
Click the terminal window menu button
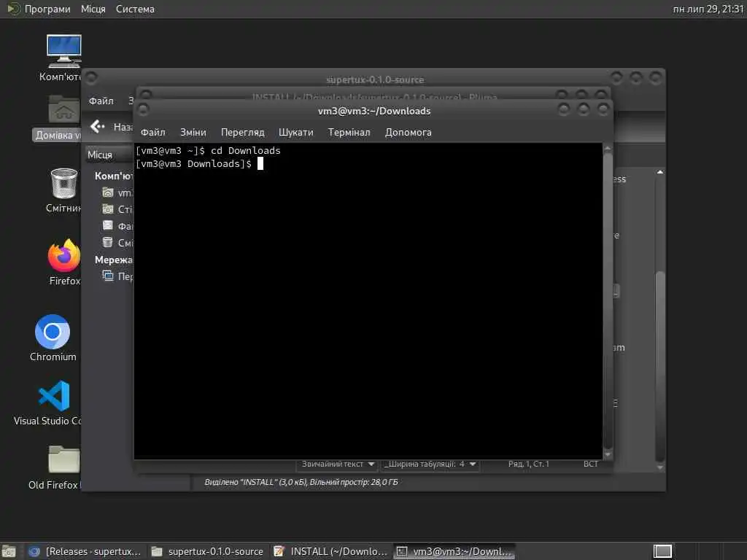143,109
